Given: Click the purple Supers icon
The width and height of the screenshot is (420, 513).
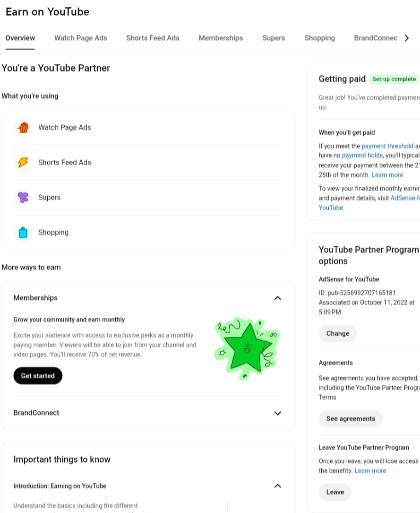Looking at the screenshot, I should tap(23, 197).
